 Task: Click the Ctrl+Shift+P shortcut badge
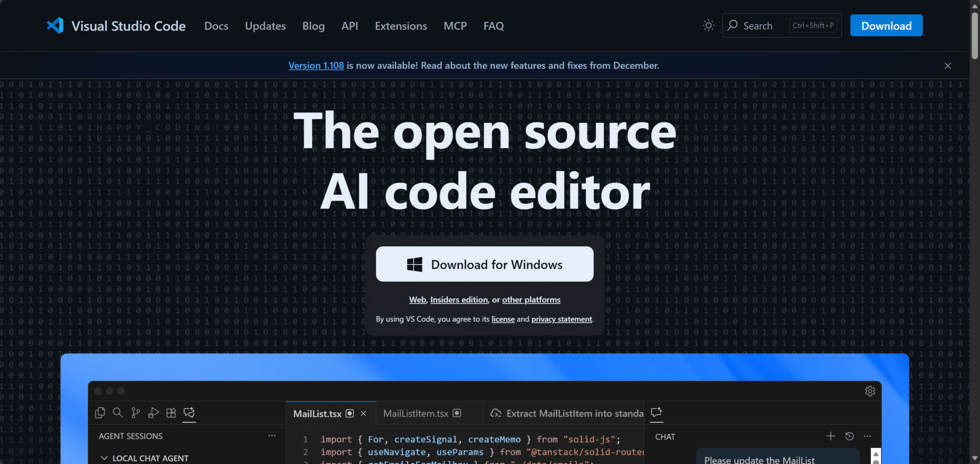coord(813,26)
